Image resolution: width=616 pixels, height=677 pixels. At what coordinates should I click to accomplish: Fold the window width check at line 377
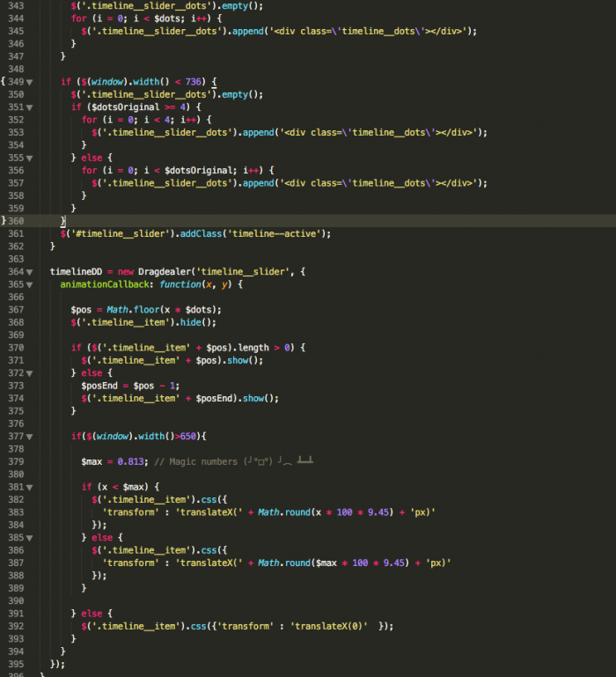click(x=29, y=437)
